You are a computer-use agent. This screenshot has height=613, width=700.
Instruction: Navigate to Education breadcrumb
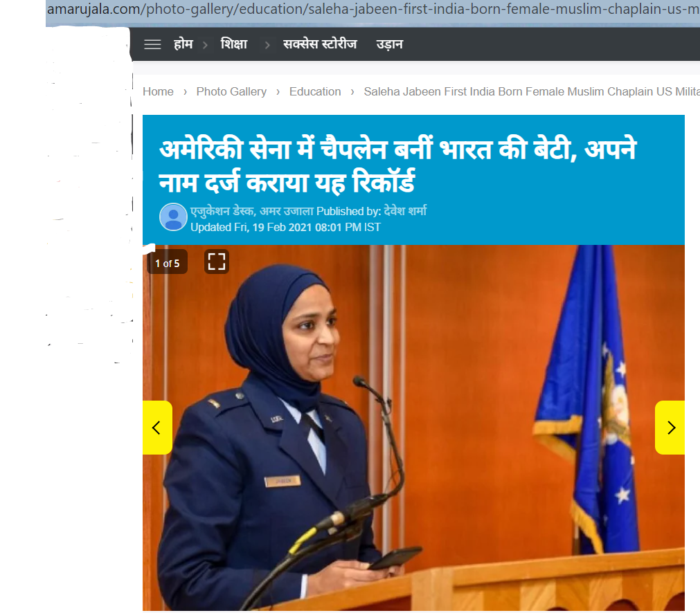315,92
